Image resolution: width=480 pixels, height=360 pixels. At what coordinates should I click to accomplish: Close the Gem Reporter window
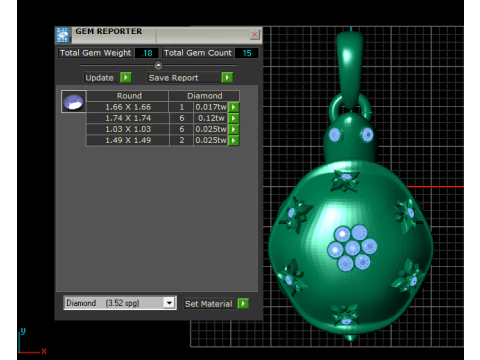(x=255, y=34)
